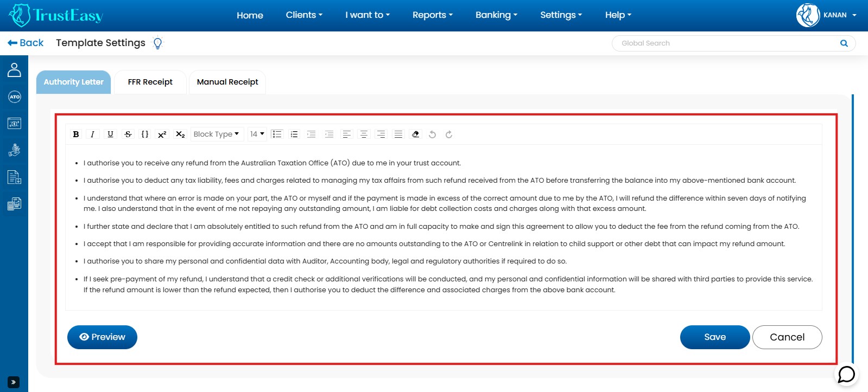
Task: Undo the last edit
Action: pyautogui.click(x=432, y=134)
